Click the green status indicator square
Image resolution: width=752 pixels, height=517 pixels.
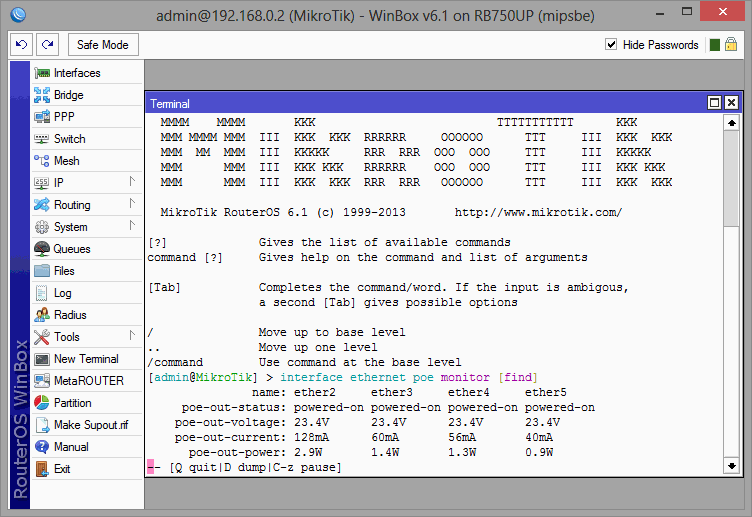coord(715,45)
